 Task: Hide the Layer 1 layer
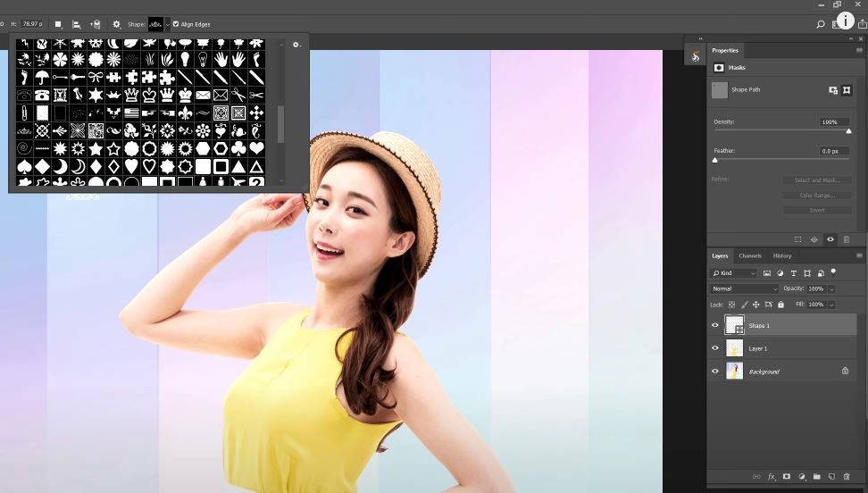714,348
